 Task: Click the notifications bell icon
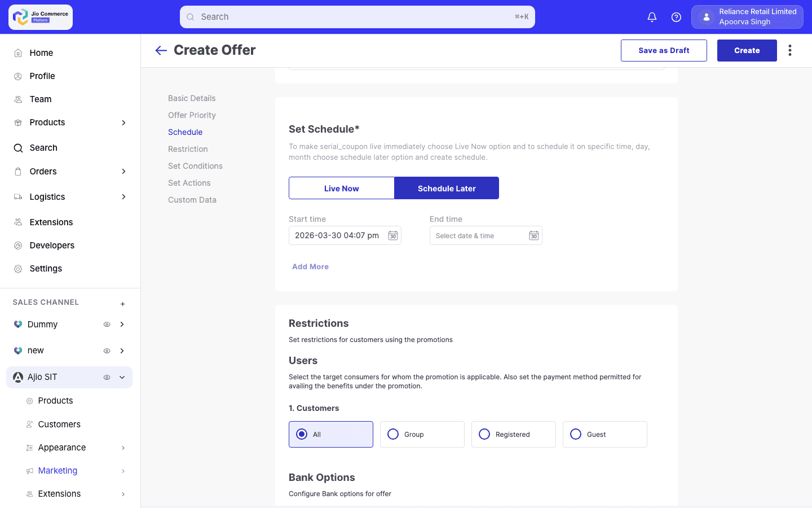(x=652, y=17)
